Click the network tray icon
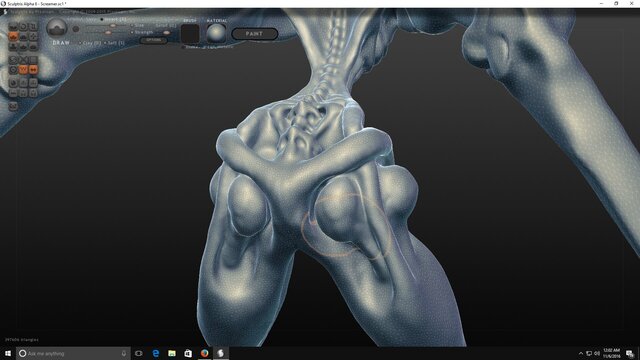This screenshot has width=640, height=360. pos(589,353)
